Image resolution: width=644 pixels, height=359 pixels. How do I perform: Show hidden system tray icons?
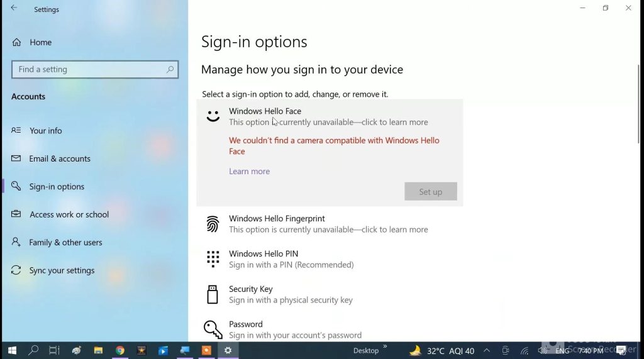click(487, 350)
